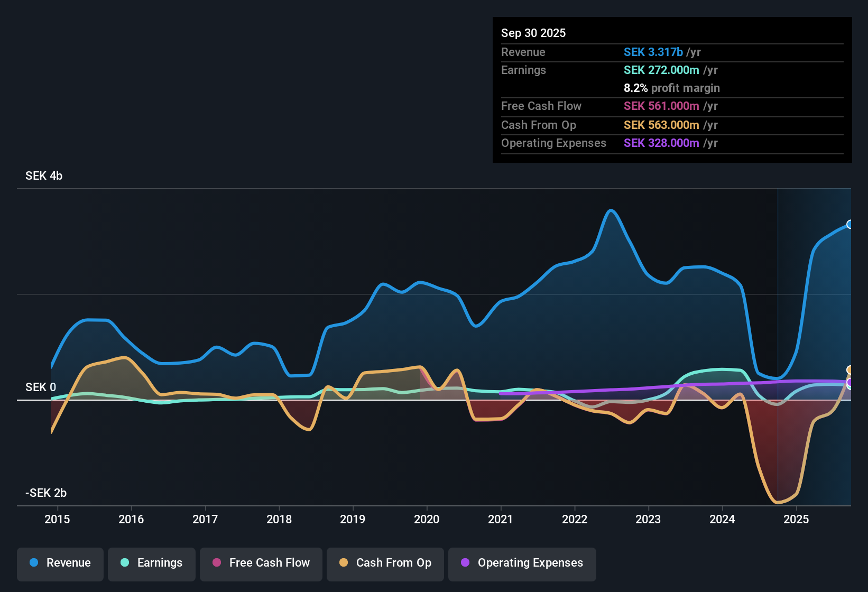Select the purple Operating Expenses dot icon
The image size is (868, 592).
click(x=465, y=563)
